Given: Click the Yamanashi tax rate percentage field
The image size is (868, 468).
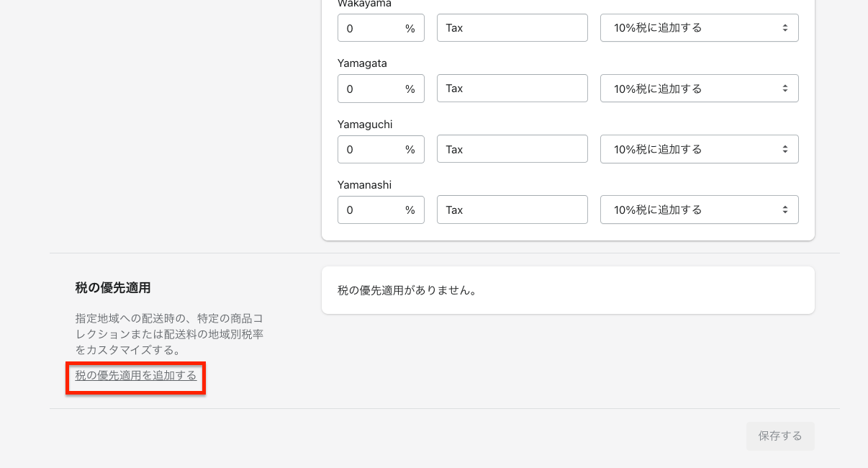Looking at the screenshot, I should coord(381,210).
